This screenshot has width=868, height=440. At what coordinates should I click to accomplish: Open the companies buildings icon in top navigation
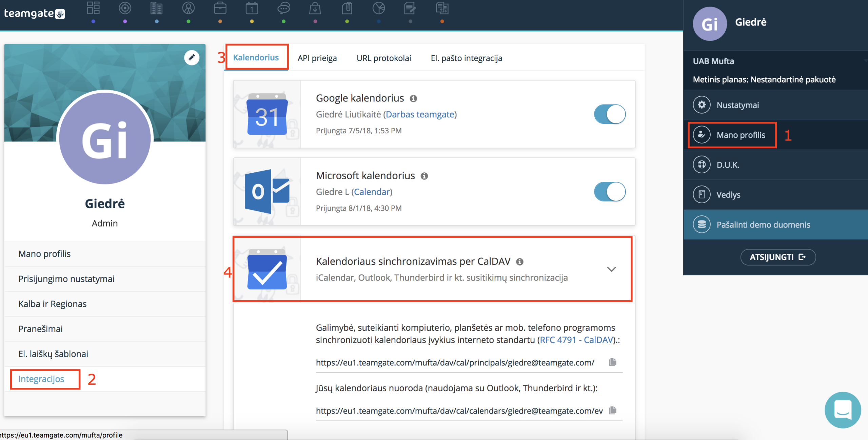[x=157, y=8]
